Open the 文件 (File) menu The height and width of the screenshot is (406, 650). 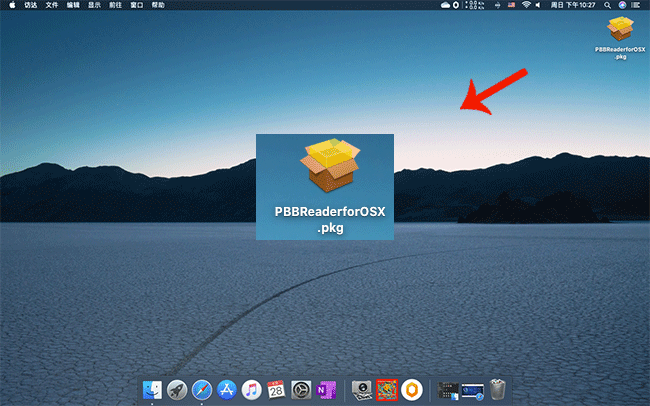pyautogui.click(x=52, y=5)
